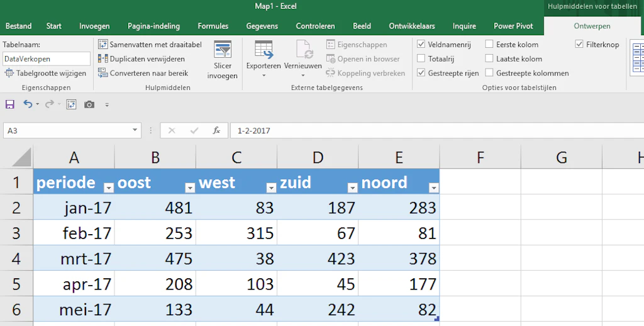Click Openen in browser
The image size is (644, 326).
coord(363,59)
